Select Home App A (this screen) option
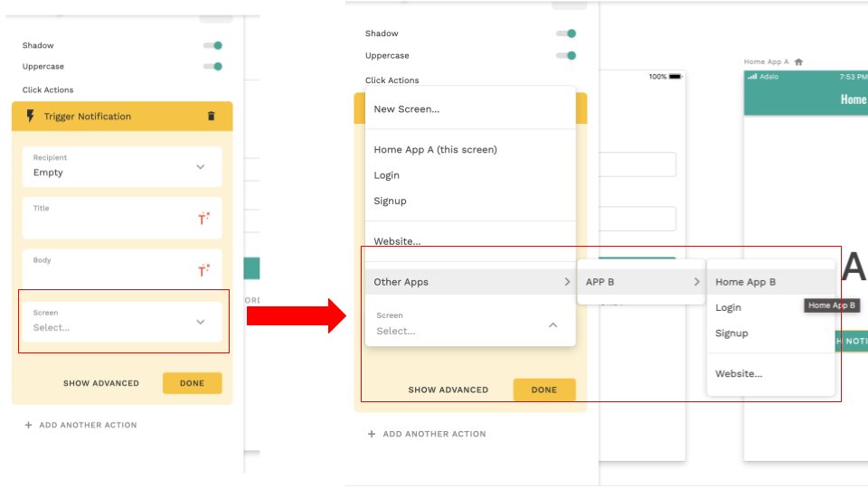Screen dimensions: 868x488 [x=470, y=149]
